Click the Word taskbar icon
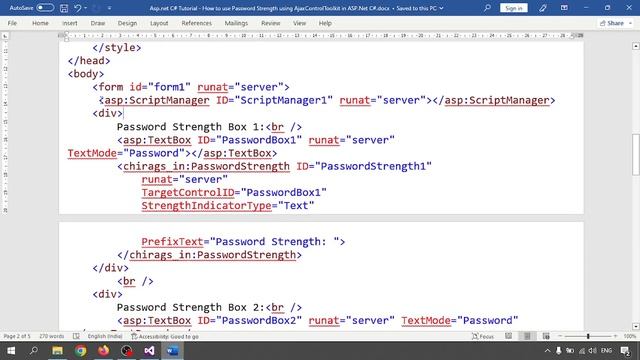Screen dimensions: 640x360 (x=172, y=351)
